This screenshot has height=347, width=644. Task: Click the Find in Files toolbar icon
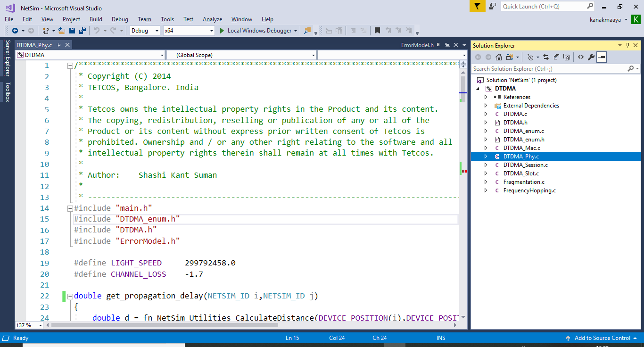307,31
